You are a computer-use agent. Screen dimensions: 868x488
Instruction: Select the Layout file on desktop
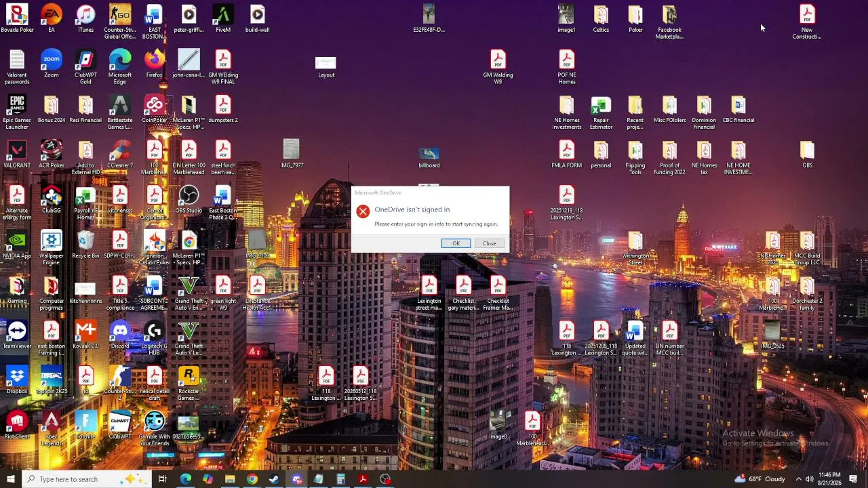click(x=326, y=66)
